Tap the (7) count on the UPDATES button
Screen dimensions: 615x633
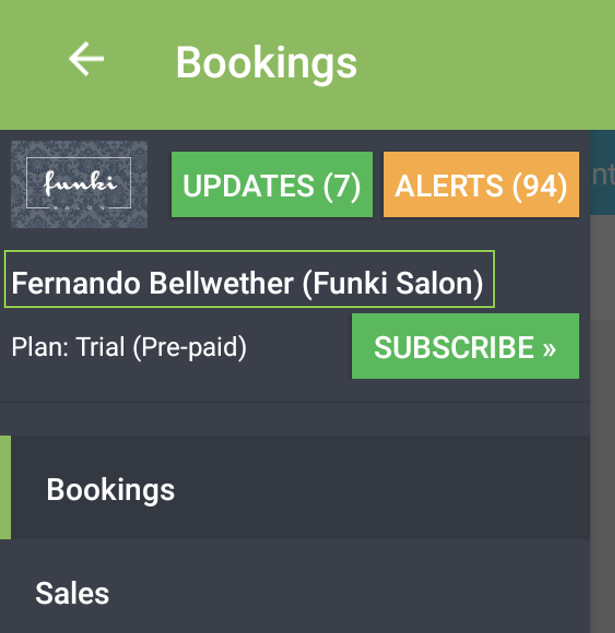[339, 185]
